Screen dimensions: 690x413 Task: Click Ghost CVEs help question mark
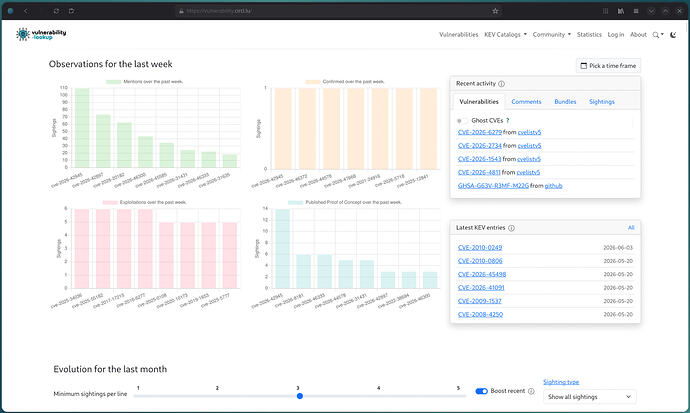507,121
